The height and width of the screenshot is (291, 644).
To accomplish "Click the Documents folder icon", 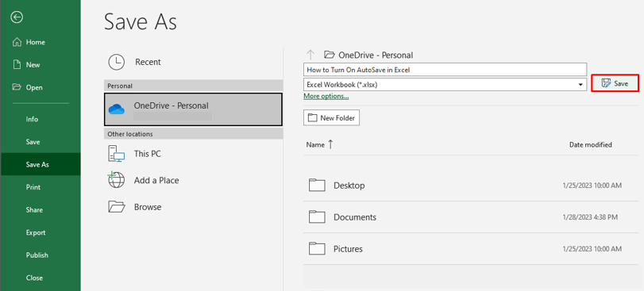I will coord(317,216).
